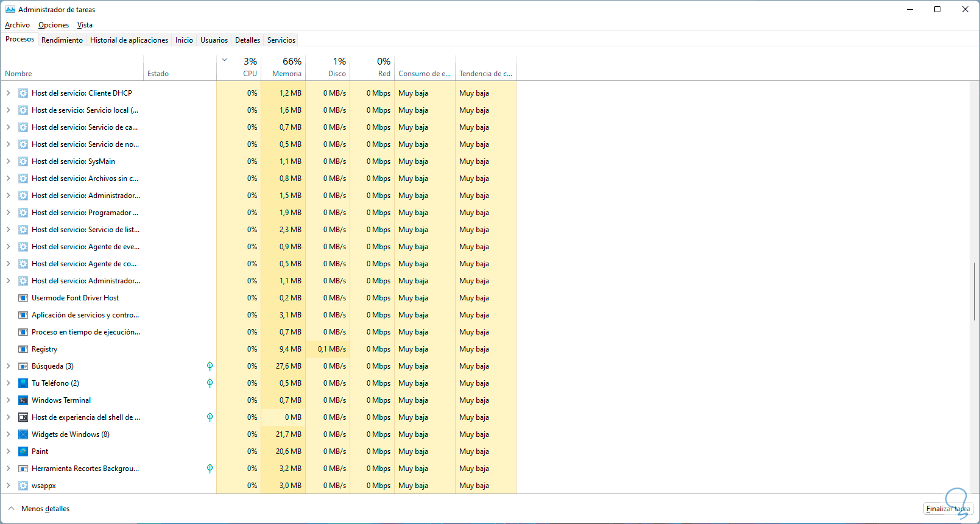Viewport: 980px width, 524px height.
Task: Click the Cliente DHCP service gear icon
Action: click(23, 93)
